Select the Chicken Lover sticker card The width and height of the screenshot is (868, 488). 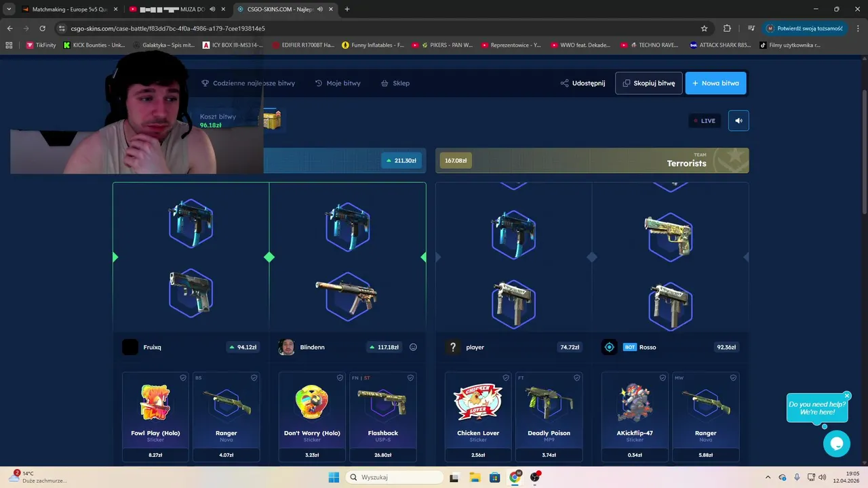click(x=478, y=417)
